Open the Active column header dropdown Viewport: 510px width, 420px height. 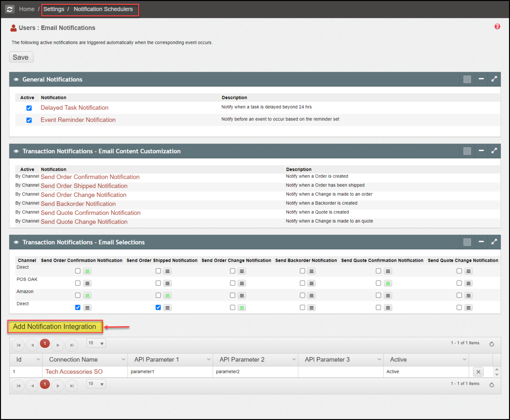tap(464, 359)
